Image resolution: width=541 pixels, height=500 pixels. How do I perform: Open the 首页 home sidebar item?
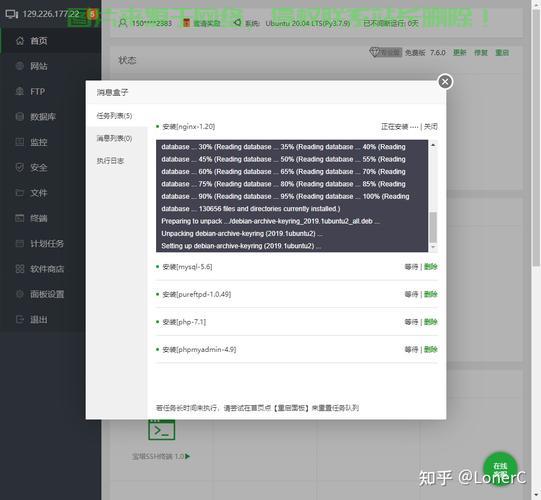point(51,41)
